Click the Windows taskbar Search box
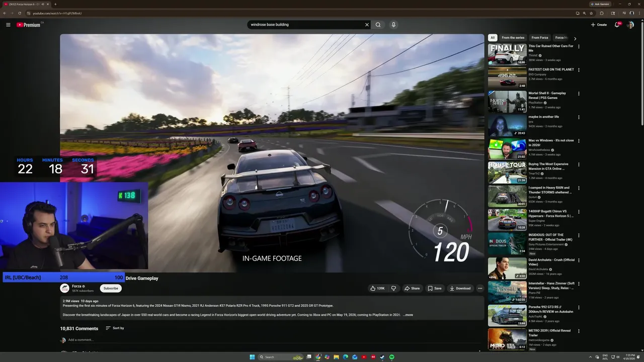This screenshot has height=362, width=644. point(282,357)
